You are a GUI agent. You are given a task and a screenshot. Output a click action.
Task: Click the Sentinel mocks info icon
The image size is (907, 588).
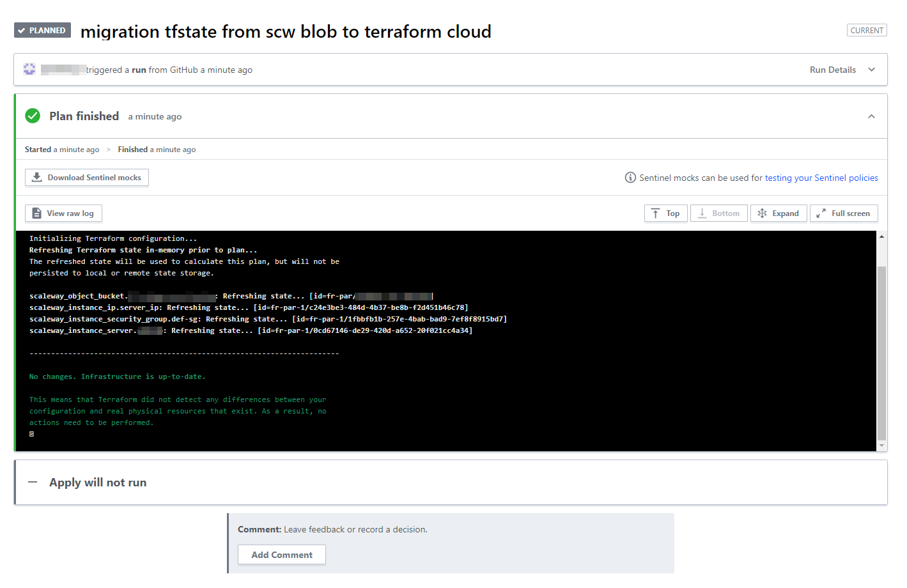[630, 178]
